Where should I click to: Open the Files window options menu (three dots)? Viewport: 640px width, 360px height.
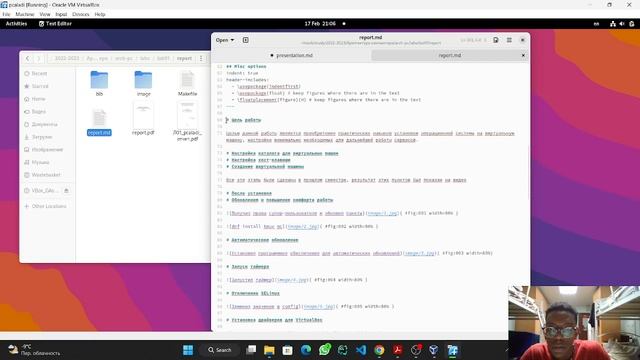[x=201, y=58]
